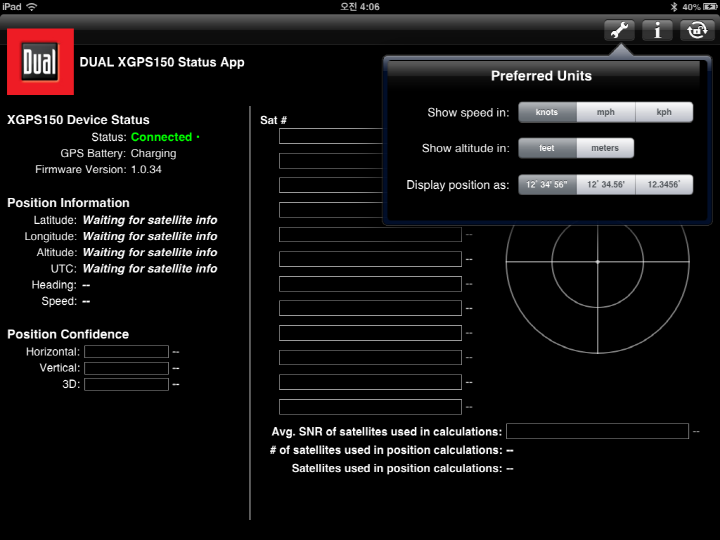Tap 'Show altitude in:' label

click(465, 148)
